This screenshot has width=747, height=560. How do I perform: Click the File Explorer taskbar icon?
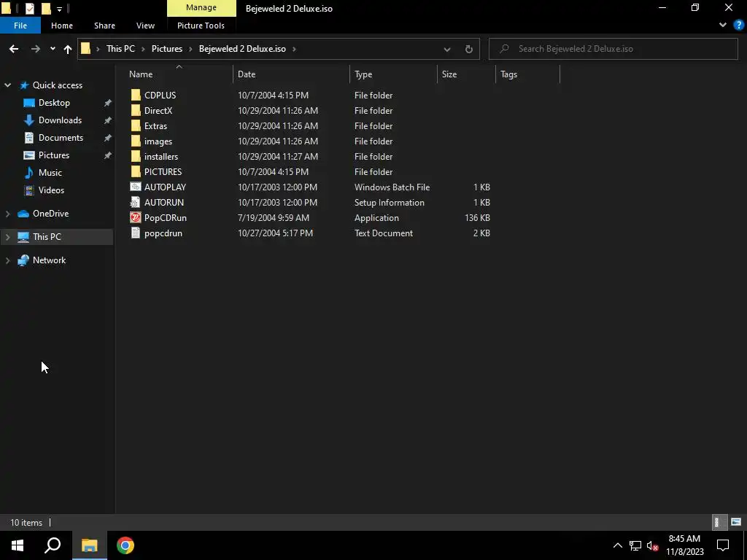tap(89, 545)
